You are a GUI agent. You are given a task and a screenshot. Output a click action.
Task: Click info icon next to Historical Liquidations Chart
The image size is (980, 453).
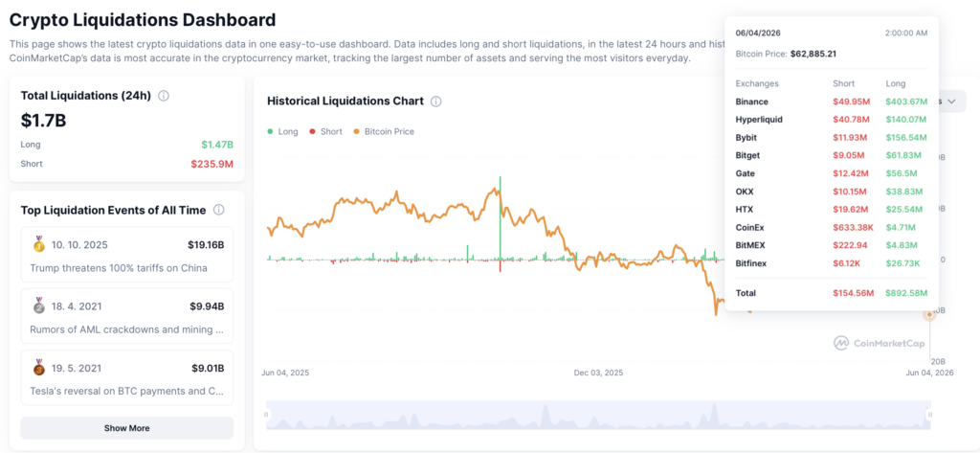click(436, 102)
